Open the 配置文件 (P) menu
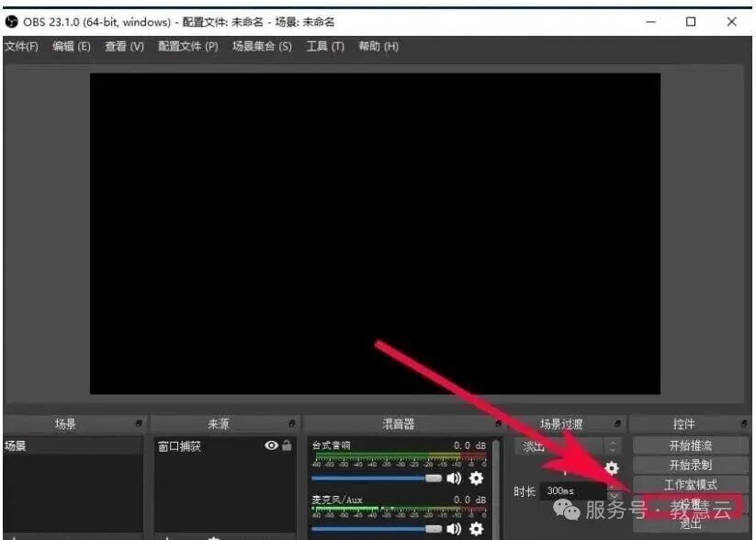This screenshot has width=756, height=540. tap(187, 47)
